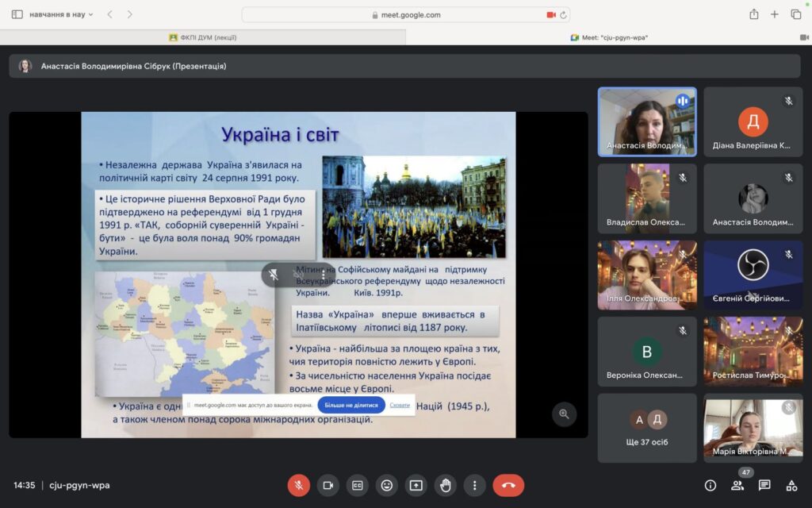Turn on closed captions
The width and height of the screenshot is (812, 508).
pos(358,485)
